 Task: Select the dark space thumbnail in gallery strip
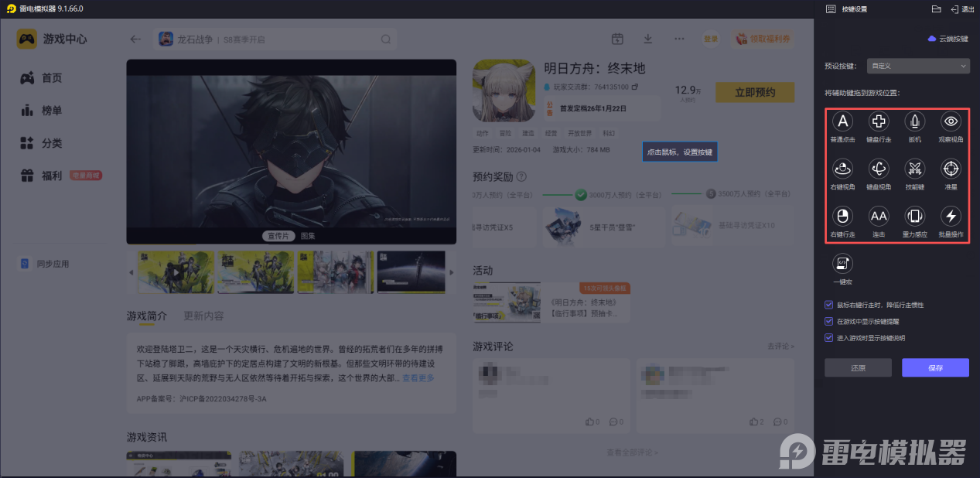411,272
